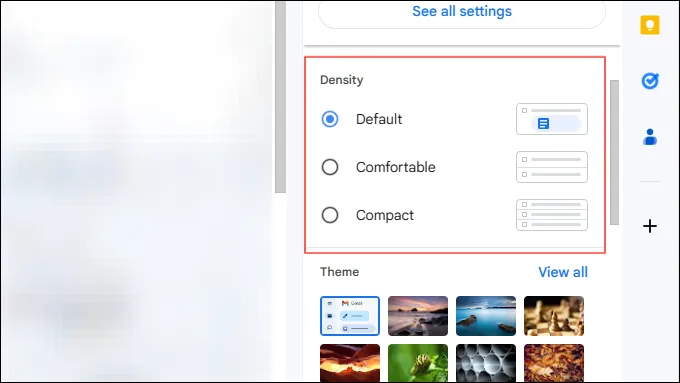
Task: Select the Default density radio button
Action: coord(330,119)
